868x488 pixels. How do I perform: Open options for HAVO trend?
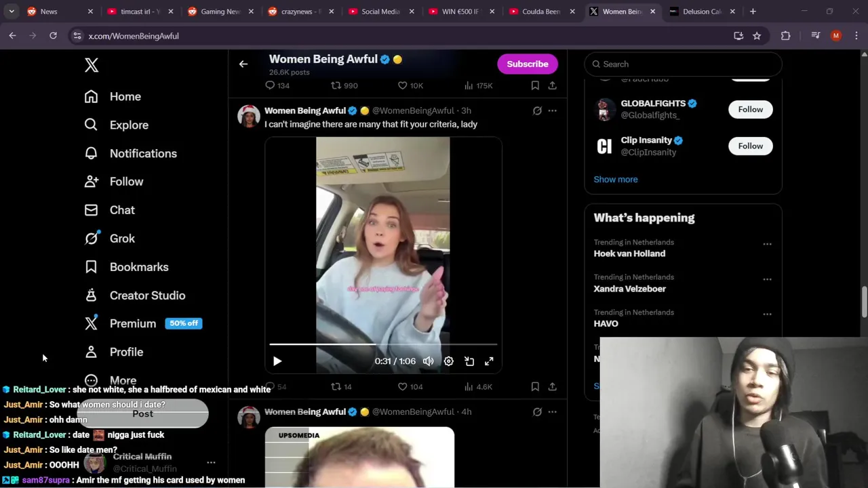tap(767, 314)
